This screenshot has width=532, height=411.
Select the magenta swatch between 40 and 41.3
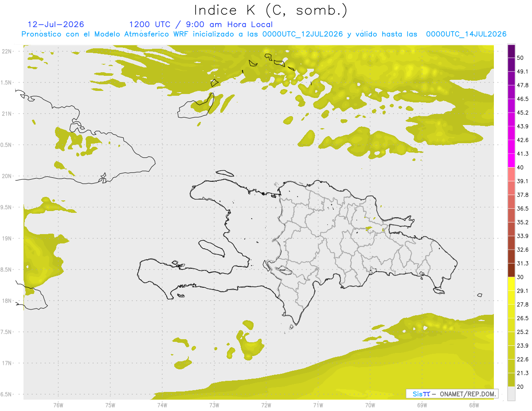click(x=511, y=160)
